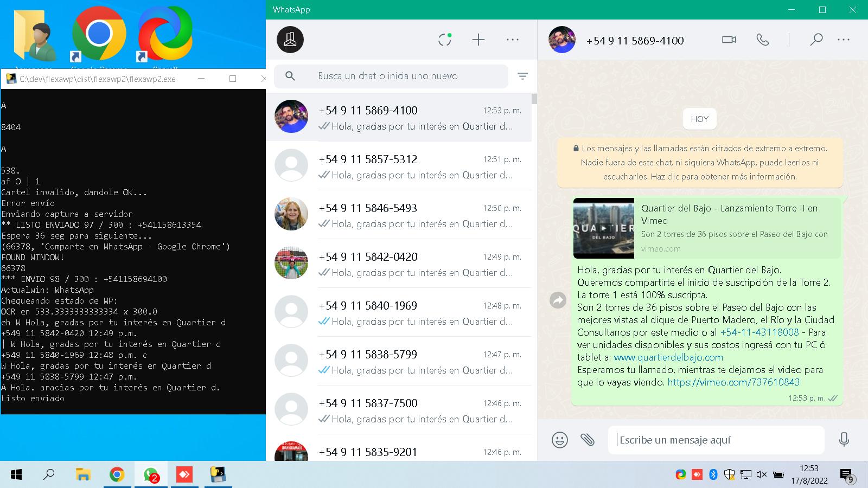Click the chat list scrollbar
868x488 pixels.
pos(534,99)
